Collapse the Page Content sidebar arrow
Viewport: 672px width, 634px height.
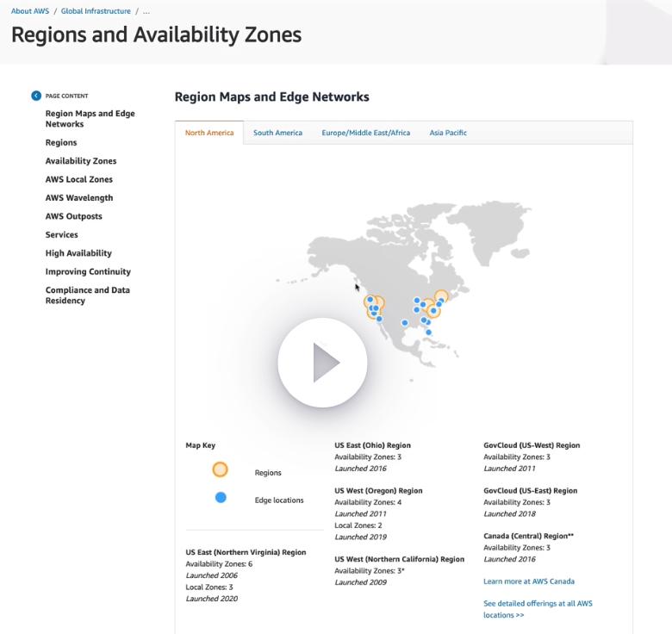(x=36, y=96)
